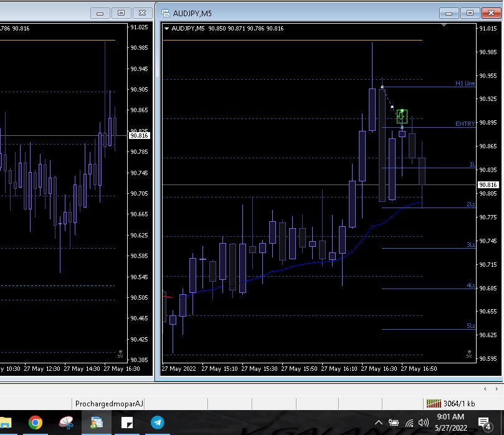Image resolution: width=504 pixels, height=435 pixels.
Task: Click the Wi-Fi network tray icon
Action: (x=409, y=423)
